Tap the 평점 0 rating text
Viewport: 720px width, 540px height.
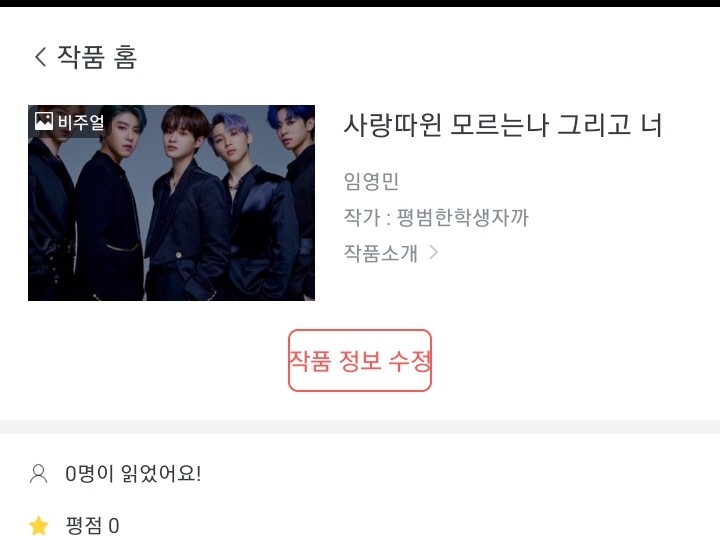tap(92, 526)
